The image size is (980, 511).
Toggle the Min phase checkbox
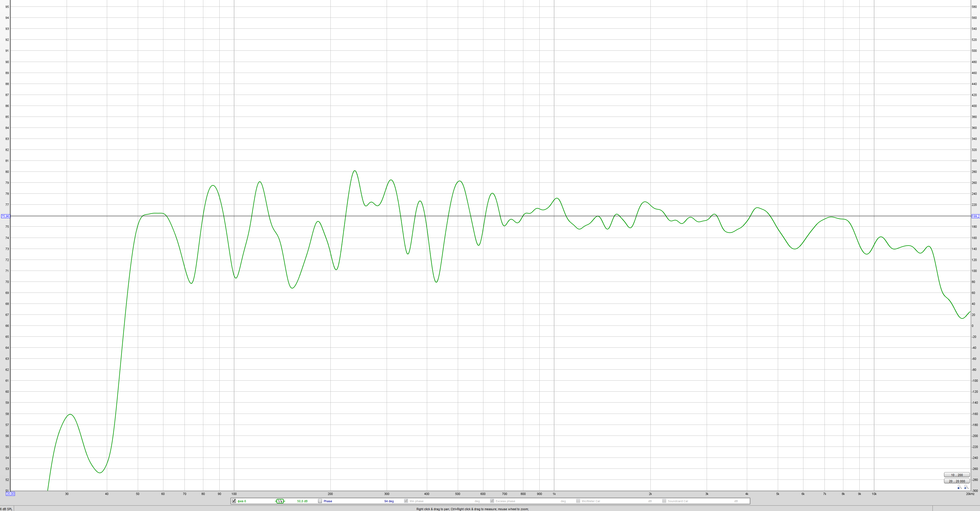[x=406, y=501]
